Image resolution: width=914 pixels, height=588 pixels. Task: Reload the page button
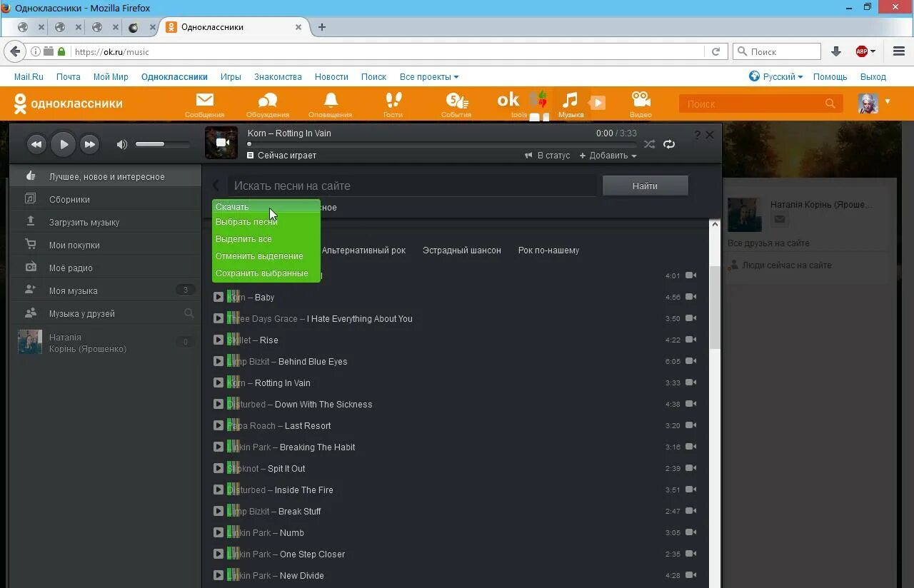coord(715,51)
